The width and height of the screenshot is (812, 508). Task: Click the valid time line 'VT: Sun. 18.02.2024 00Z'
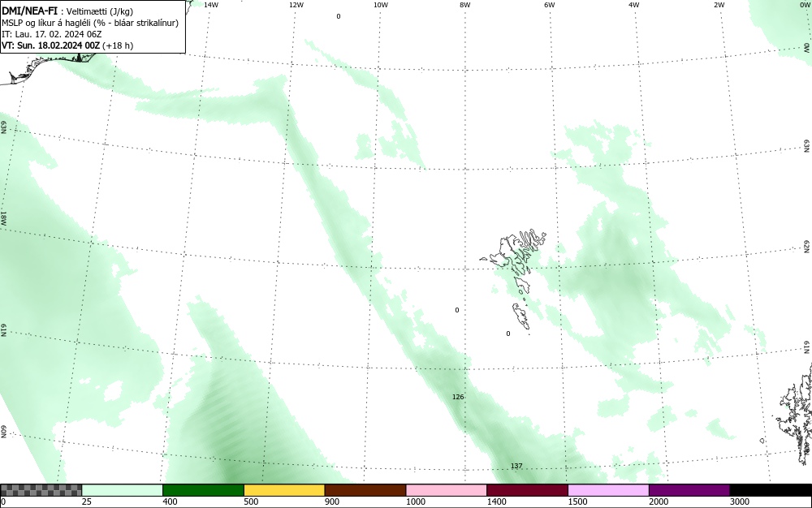coord(51,45)
